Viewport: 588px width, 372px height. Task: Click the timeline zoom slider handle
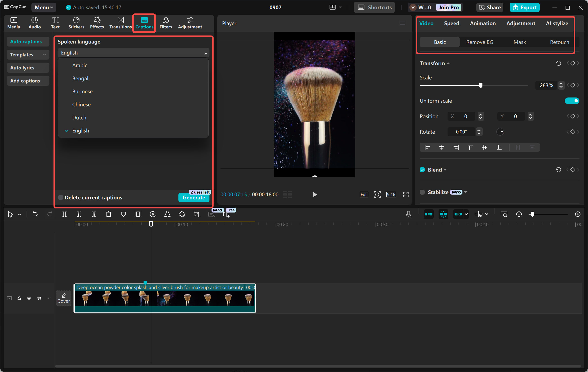click(532, 214)
